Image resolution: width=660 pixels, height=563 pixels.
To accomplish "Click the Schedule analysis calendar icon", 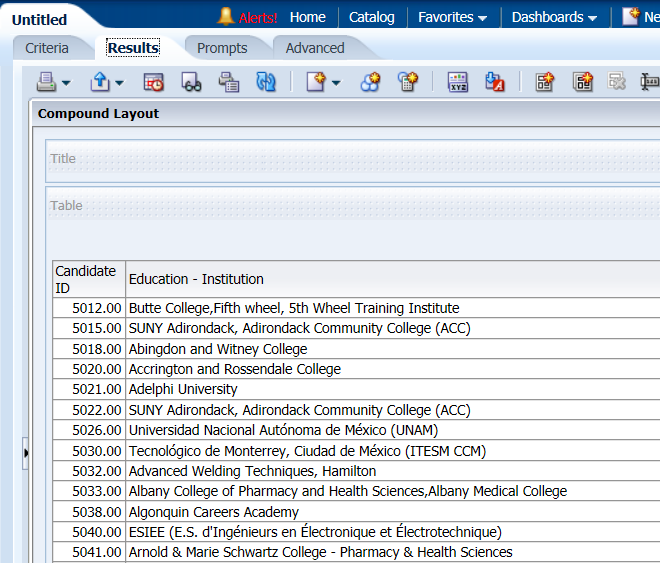I will click(x=153, y=82).
